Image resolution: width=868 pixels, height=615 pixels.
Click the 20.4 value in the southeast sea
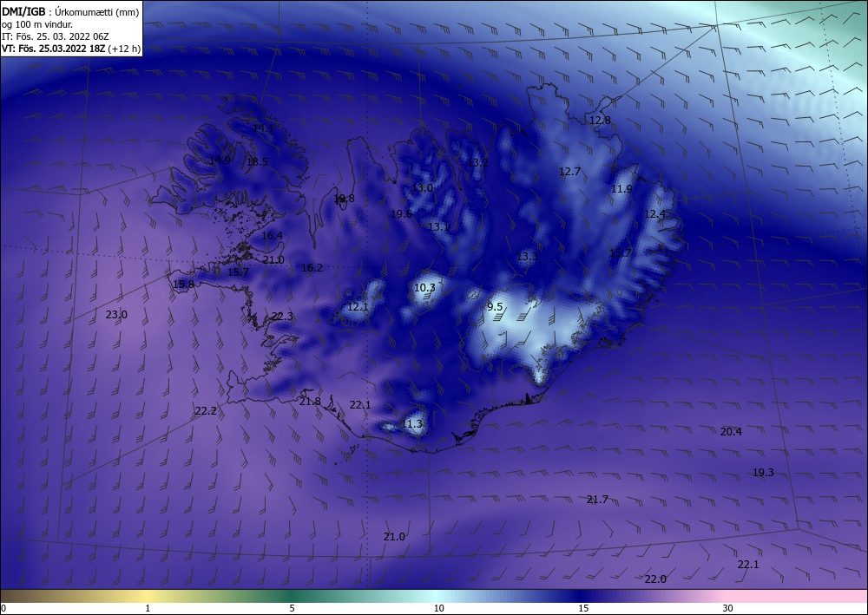[x=731, y=432]
